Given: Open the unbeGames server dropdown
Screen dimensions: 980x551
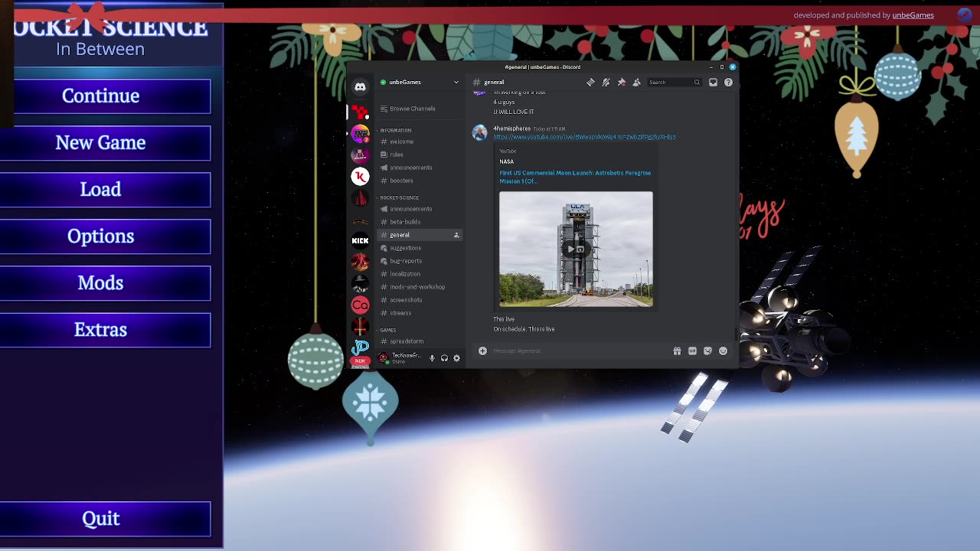Looking at the screenshot, I should point(420,82).
